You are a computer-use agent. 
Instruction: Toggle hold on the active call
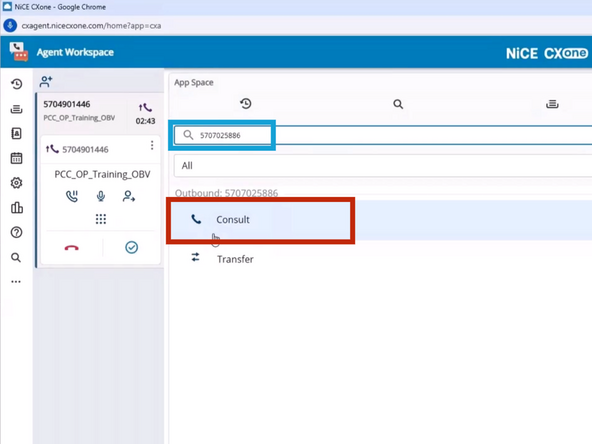72,196
